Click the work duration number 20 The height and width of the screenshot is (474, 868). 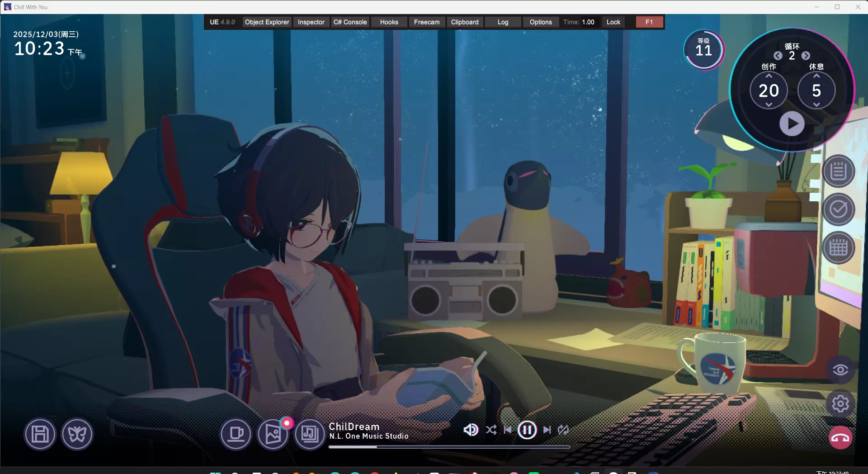click(769, 90)
